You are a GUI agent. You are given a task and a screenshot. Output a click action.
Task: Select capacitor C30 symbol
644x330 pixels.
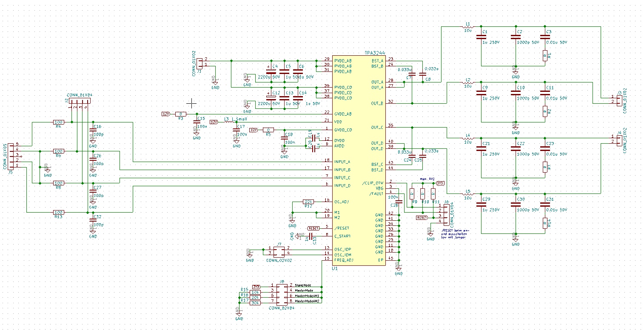tap(516, 205)
